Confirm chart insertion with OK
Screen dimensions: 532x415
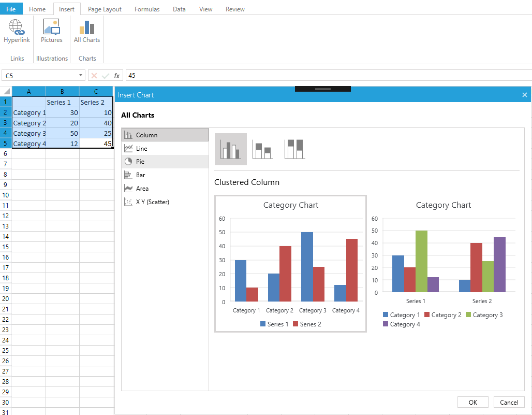(x=472, y=402)
